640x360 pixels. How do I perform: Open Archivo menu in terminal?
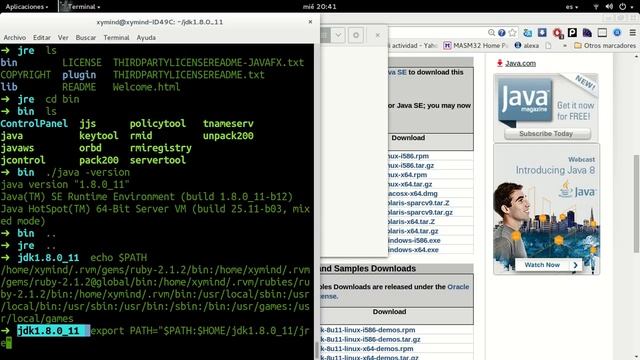[15, 38]
